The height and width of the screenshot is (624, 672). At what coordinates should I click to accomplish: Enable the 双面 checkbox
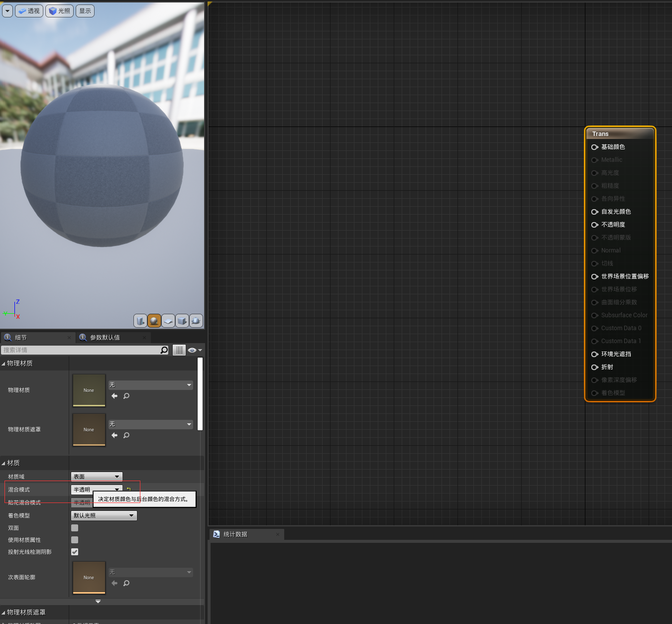pos(75,528)
